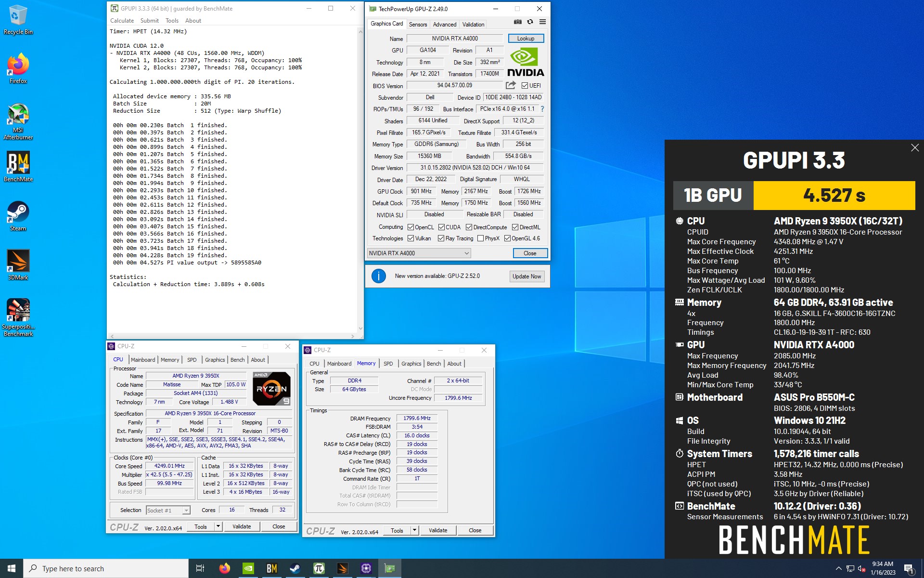The height and width of the screenshot is (578, 924).
Task: Click the GPUPI horizontal scrollbar right arrow
Action: 353,336
